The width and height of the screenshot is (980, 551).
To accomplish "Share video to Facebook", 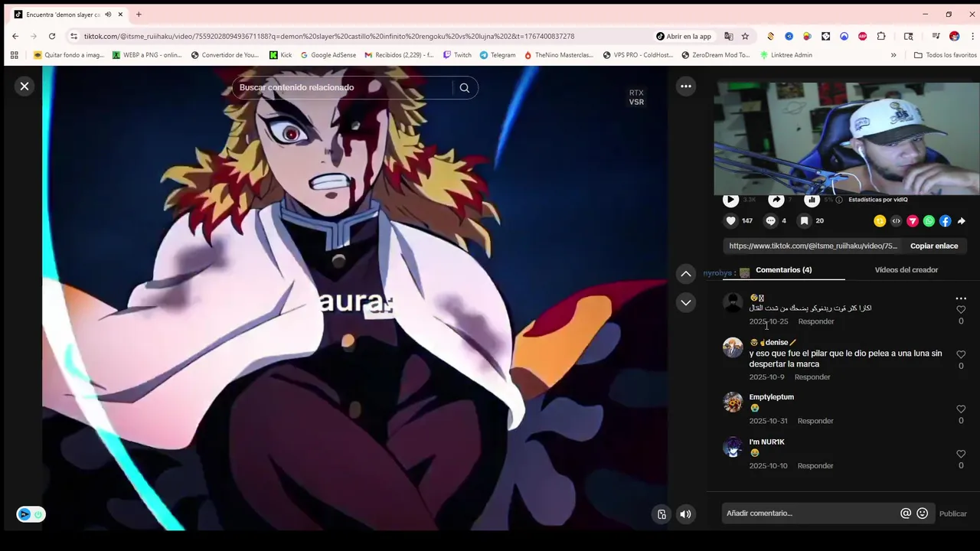I will [x=945, y=221].
